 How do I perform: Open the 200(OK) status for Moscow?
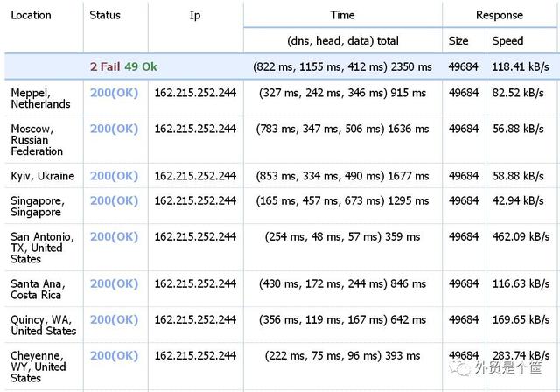114,129
